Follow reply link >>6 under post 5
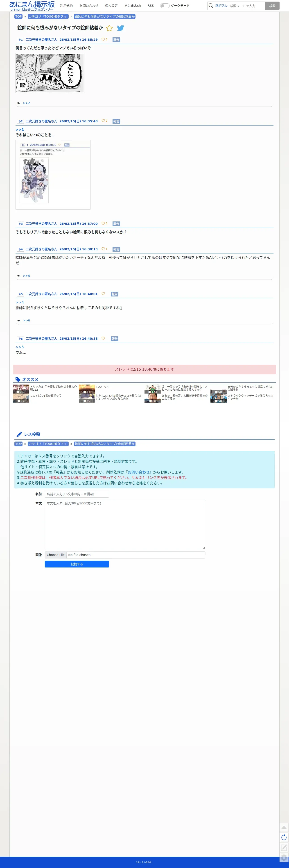 26,320
